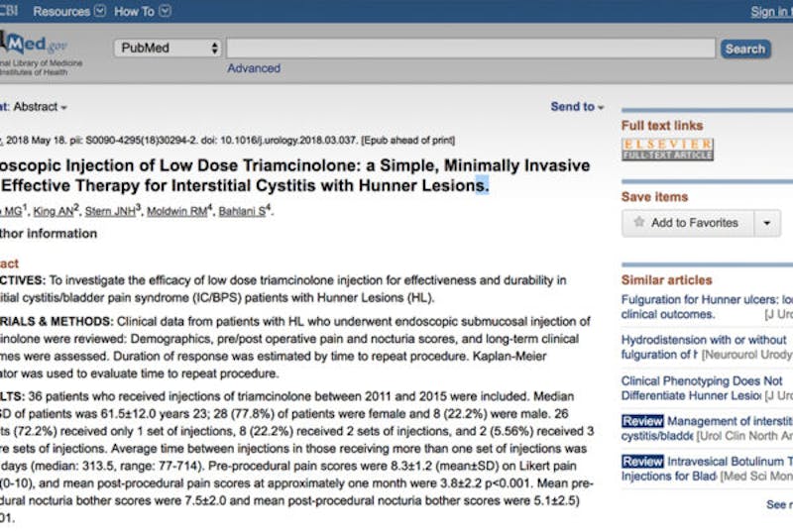Open review Intravesical Botulinum Toxin Injections
Image resolution: width=793 pixels, height=532 pixels.
tap(707, 469)
